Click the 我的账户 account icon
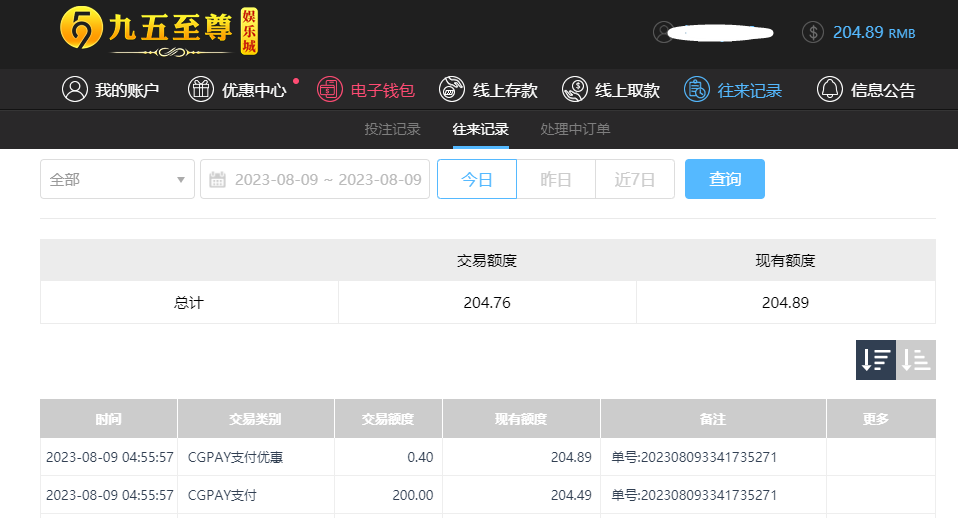Viewport: 958px width, 518px height. point(75,90)
